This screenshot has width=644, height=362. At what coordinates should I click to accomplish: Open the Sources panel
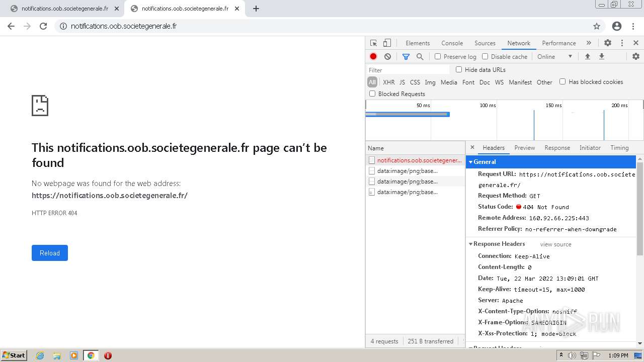485,43
